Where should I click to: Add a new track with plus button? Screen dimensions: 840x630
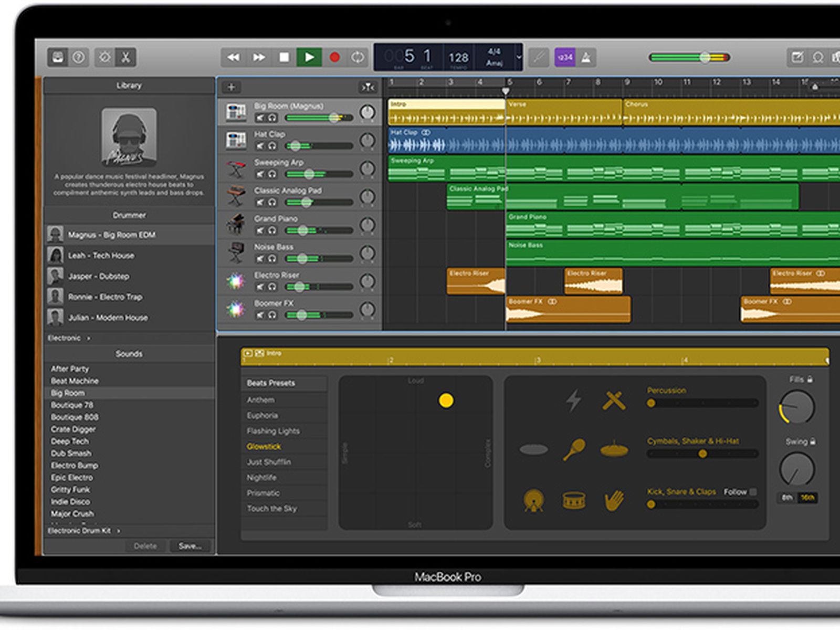[231, 87]
